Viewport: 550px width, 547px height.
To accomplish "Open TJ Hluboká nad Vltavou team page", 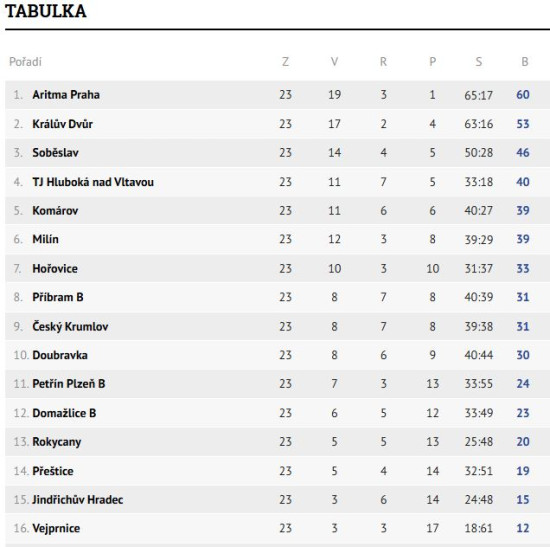I will (x=93, y=182).
